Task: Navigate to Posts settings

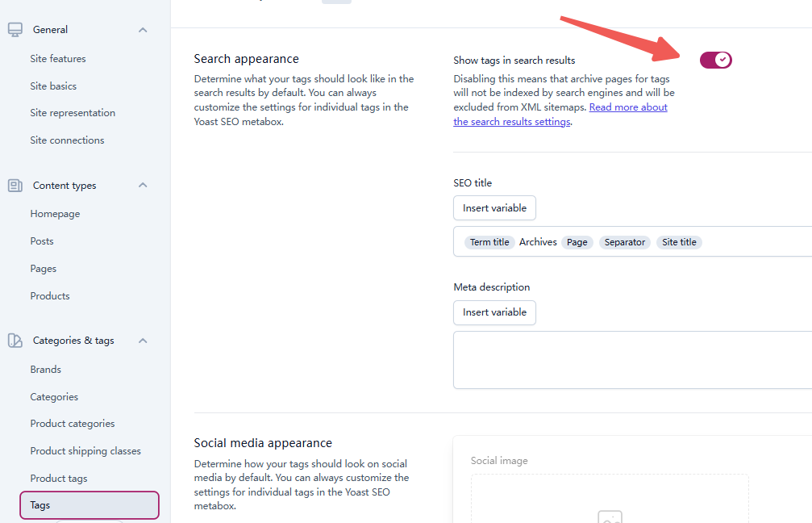Action: tap(44, 241)
